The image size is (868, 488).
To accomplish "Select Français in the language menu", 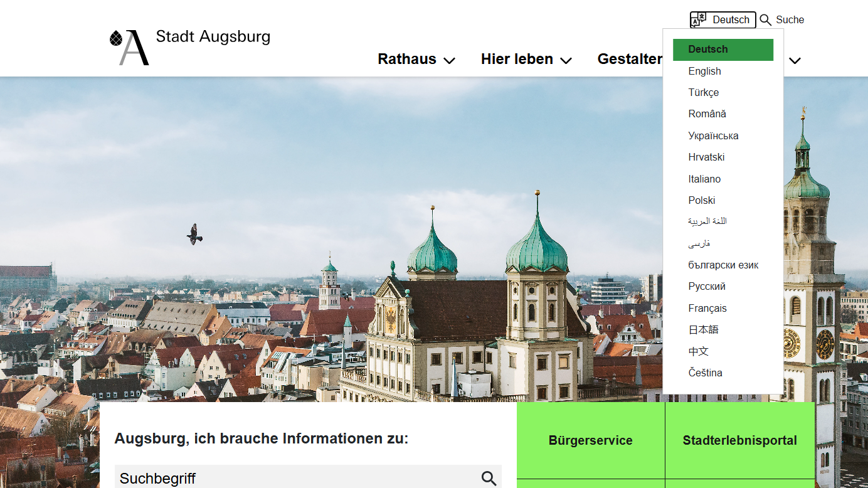I will pos(707,308).
